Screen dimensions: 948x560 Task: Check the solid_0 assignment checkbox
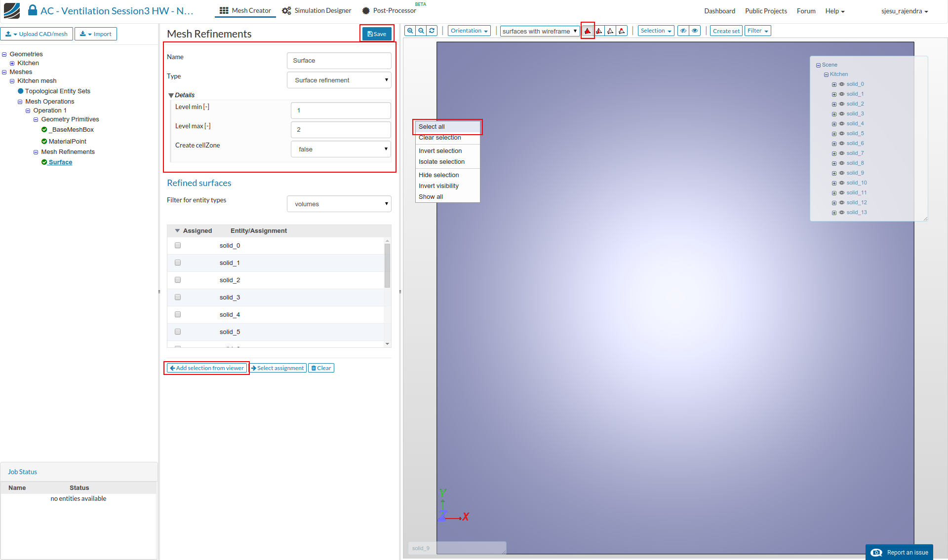178,245
